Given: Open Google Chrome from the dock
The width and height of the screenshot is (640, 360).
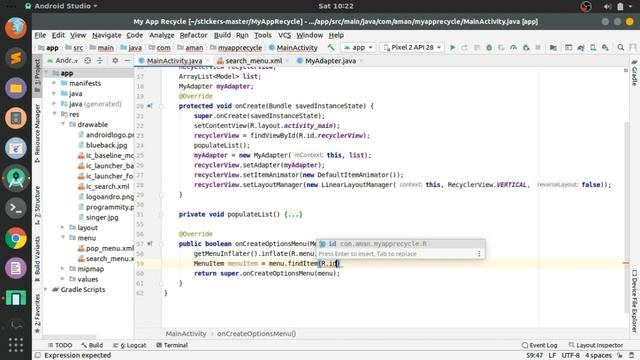Looking at the screenshot, I should pos(16,238).
